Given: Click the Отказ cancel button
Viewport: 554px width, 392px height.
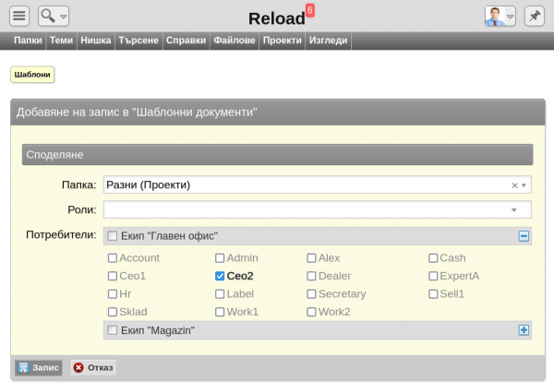Looking at the screenshot, I should pyautogui.click(x=93, y=367).
